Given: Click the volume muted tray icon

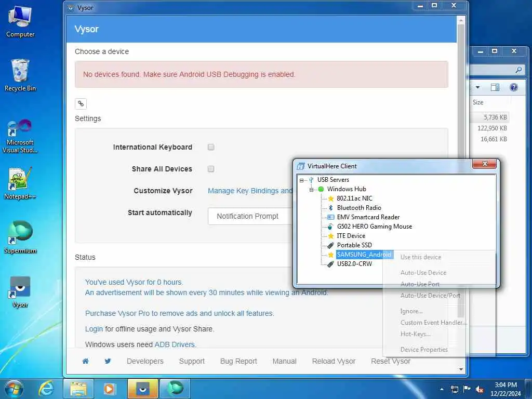Looking at the screenshot, I should coord(480,389).
